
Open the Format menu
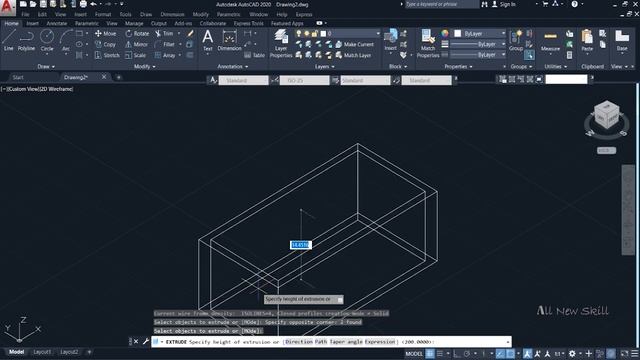pyautogui.click(x=103, y=14)
